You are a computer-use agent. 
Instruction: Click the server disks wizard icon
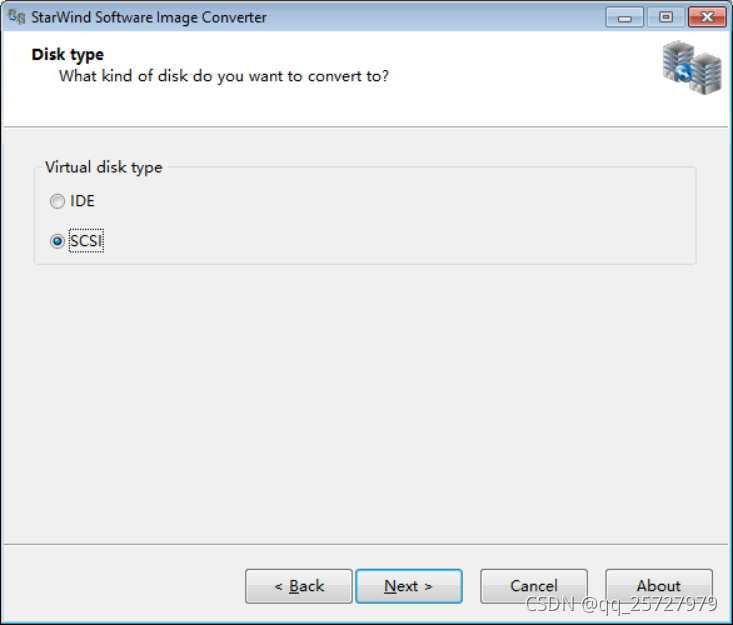tap(691, 68)
